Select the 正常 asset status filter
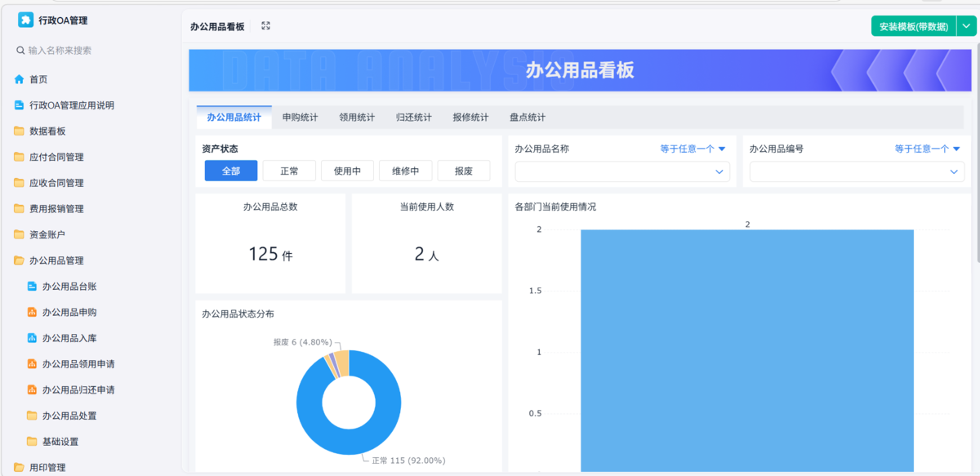The image size is (980, 476). (289, 170)
